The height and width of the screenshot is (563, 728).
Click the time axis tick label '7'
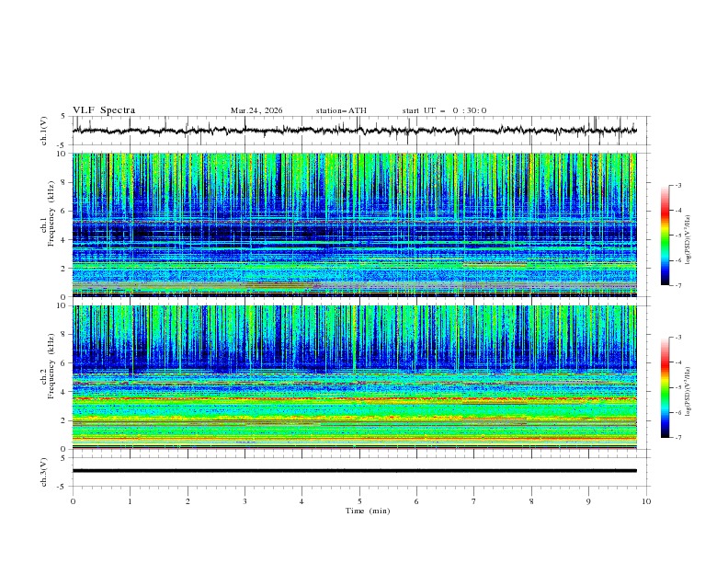[474, 501]
